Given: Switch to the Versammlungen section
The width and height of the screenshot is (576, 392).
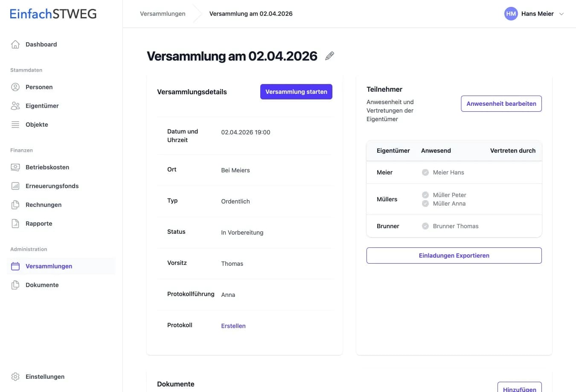Looking at the screenshot, I should click(49, 266).
